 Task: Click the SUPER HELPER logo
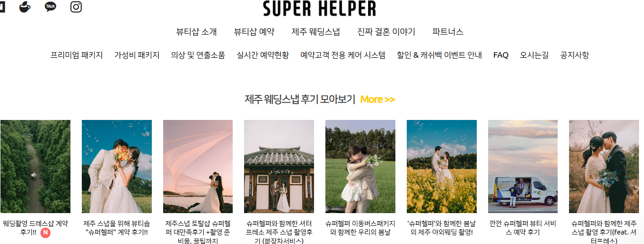pyautogui.click(x=320, y=8)
